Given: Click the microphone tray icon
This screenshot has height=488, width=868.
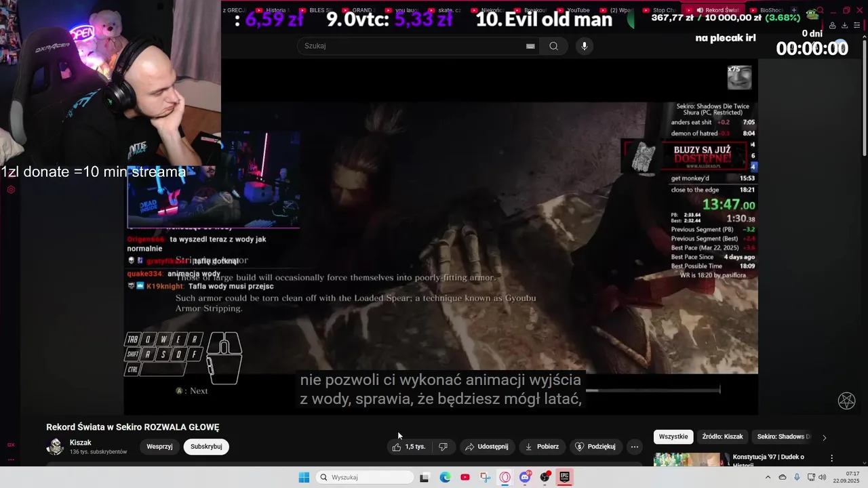Looking at the screenshot, I should (797, 477).
